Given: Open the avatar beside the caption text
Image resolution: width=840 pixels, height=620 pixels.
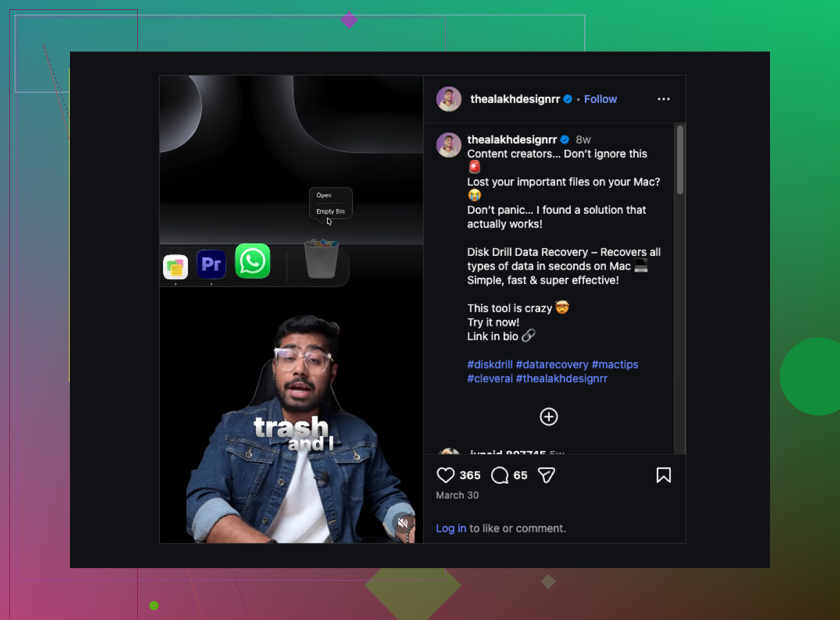Looking at the screenshot, I should point(448,145).
